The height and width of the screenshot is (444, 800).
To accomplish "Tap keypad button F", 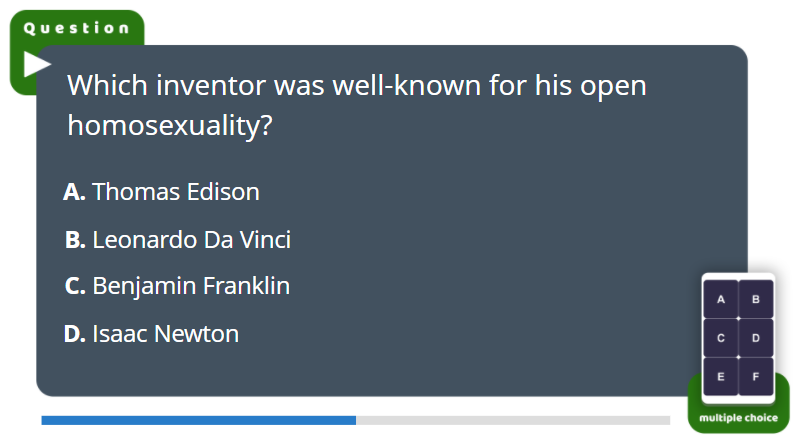I will pyautogui.click(x=756, y=377).
